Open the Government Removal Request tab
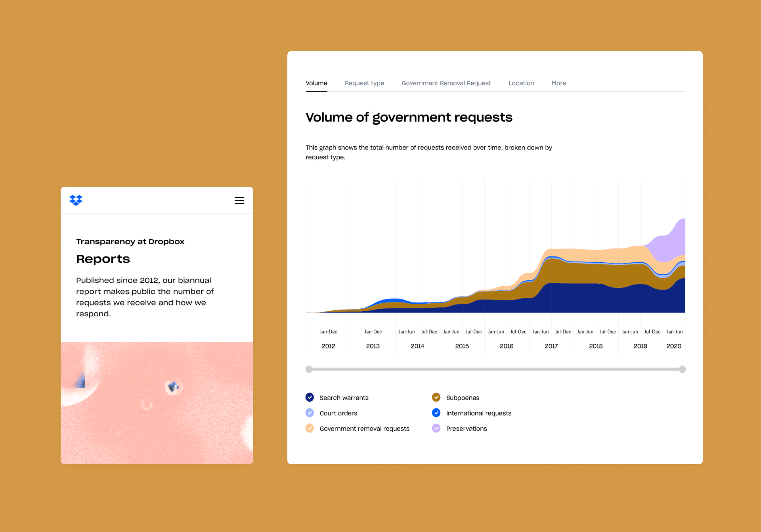Image resolution: width=761 pixels, height=532 pixels. click(446, 83)
